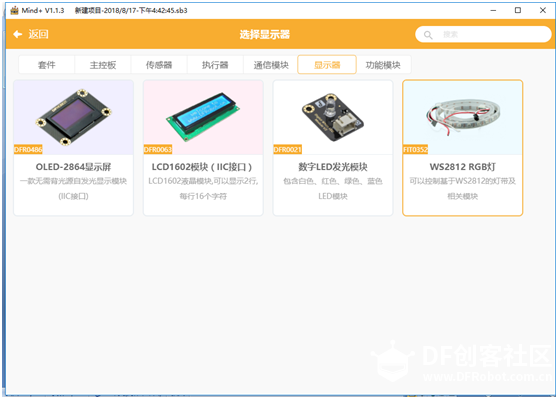Click the back arrow icon

pyautogui.click(x=17, y=34)
